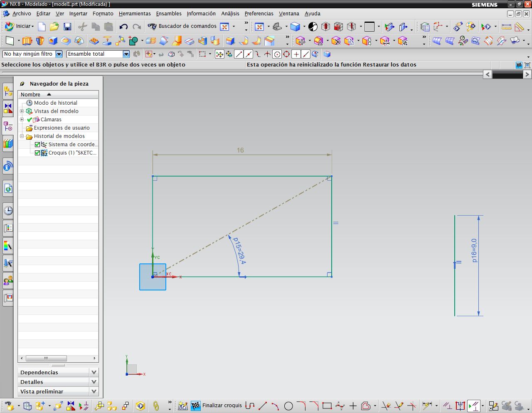This screenshot has height=413, width=532.
Task: Click the WCS orientation axes icon
Action: coord(438,27)
